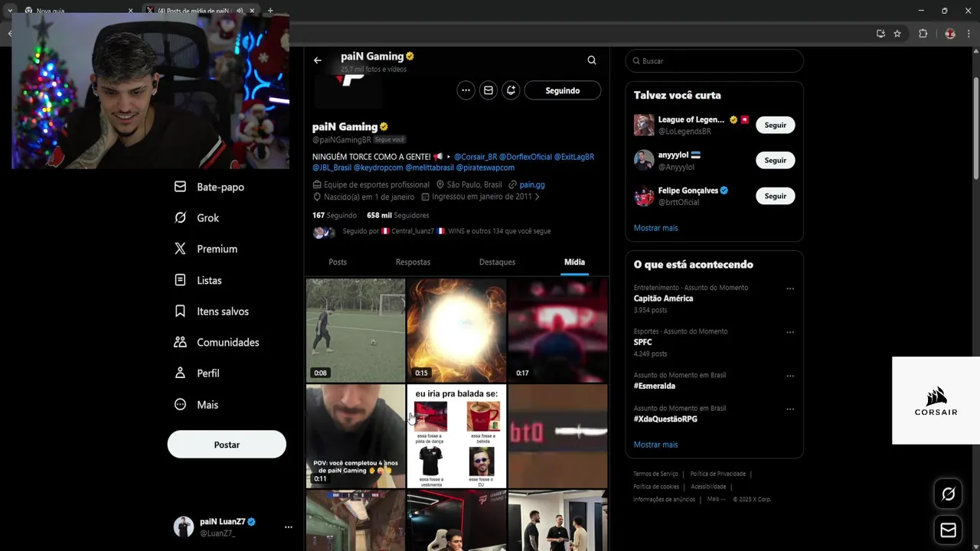The image size is (980, 551).
Task: Click Mostrar mais under O que está acontecendo
Action: pos(655,445)
